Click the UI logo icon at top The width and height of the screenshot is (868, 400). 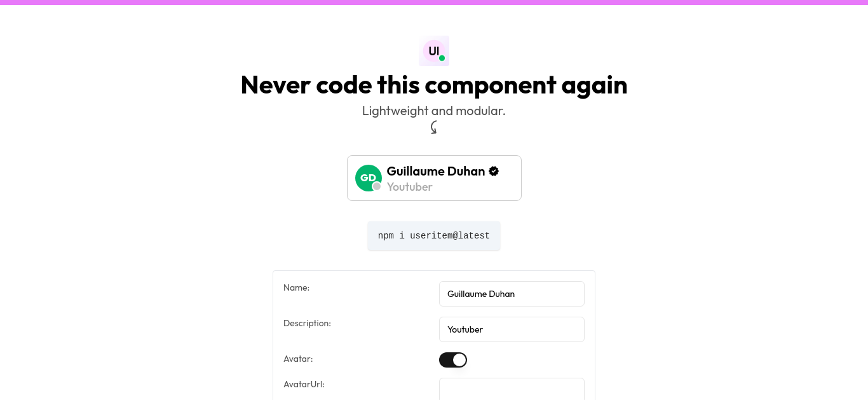point(434,51)
